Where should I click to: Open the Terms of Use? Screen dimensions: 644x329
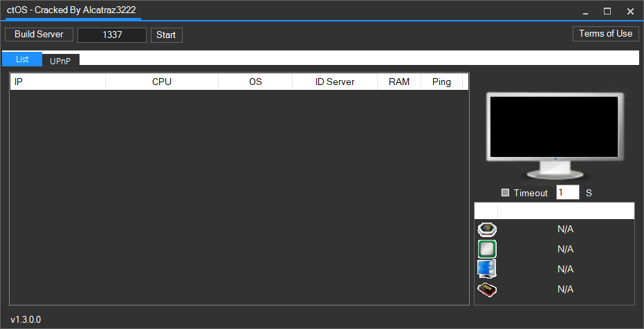coord(605,34)
